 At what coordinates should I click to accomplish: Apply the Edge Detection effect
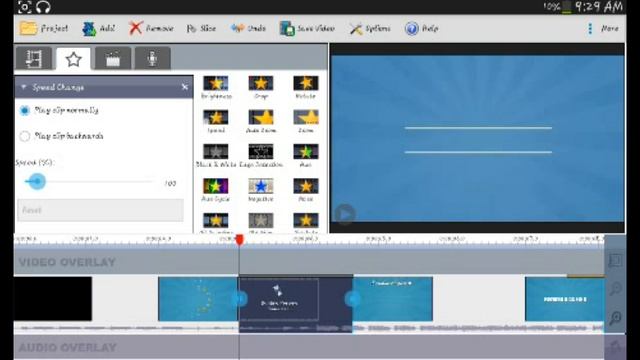(261, 156)
